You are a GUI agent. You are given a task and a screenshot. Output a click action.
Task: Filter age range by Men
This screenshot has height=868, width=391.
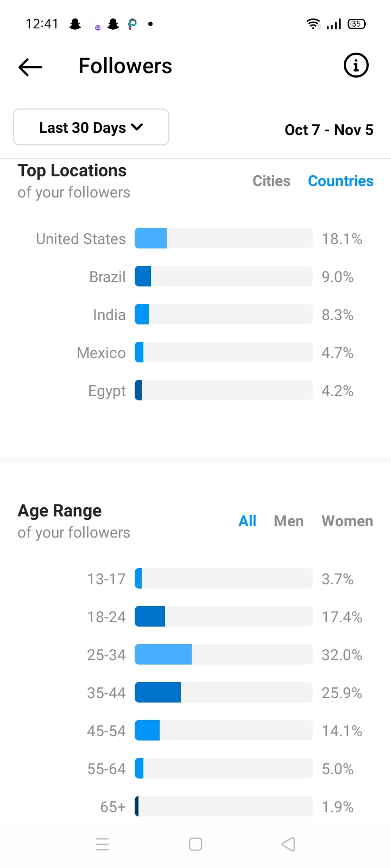click(x=289, y=521)
